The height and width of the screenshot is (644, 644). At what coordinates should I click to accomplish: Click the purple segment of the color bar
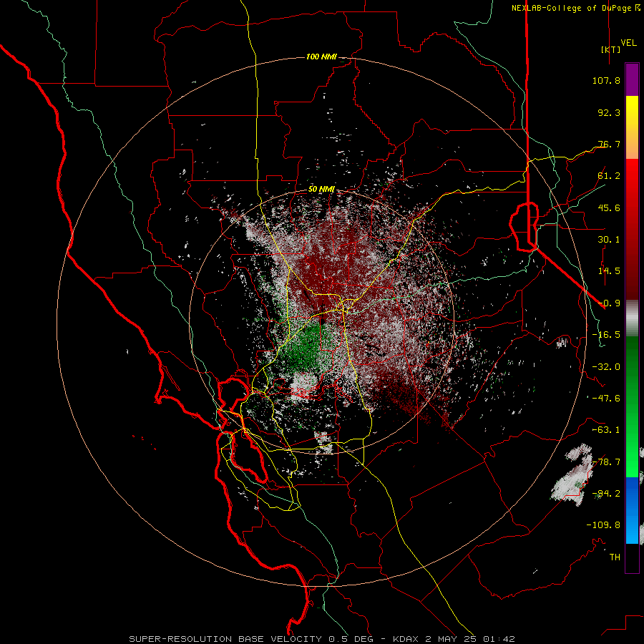(x=632, y=79)
